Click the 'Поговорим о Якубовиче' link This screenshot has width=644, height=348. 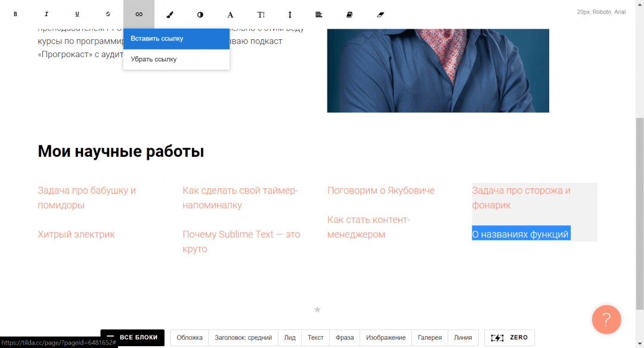(381, 191)
